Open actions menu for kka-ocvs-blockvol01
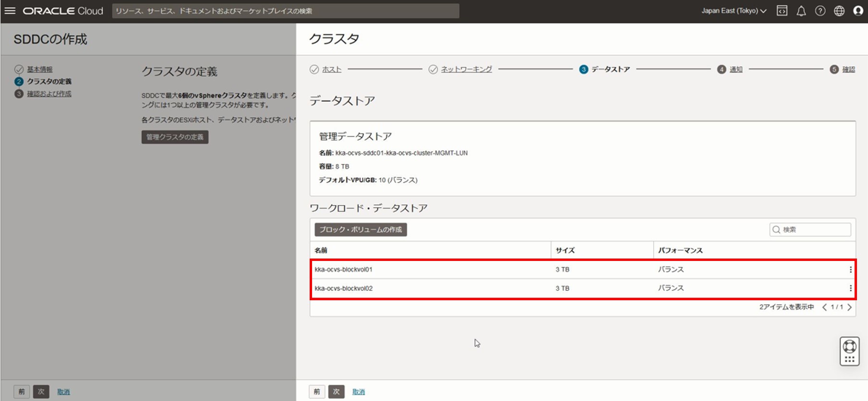Screen dimensions: 868x401 850,270
